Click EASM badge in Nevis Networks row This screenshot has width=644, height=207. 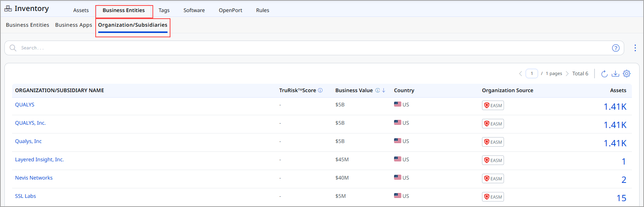coord(493,178)
